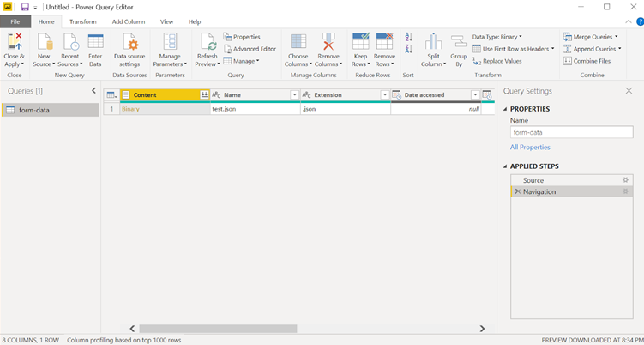Select the form-data query
This screenshot has width=644, height=345.
click(50, 110)
